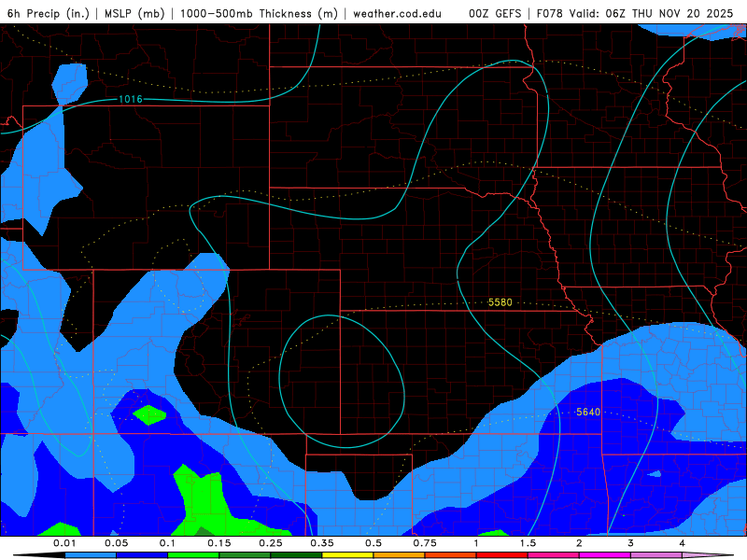Click the 0.01 colorbar tick label
The image size is (747, 560).
[x=64, y=543]
